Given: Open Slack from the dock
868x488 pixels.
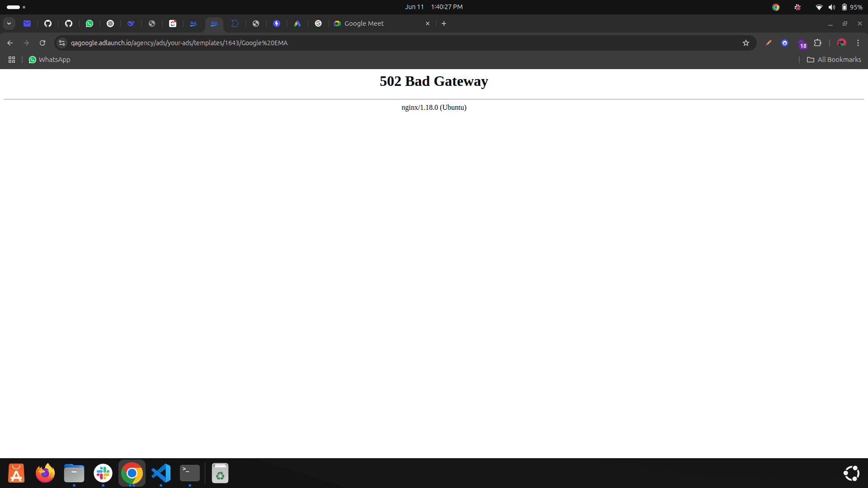Looking at the screenshot, I should (x=103, y=473).
